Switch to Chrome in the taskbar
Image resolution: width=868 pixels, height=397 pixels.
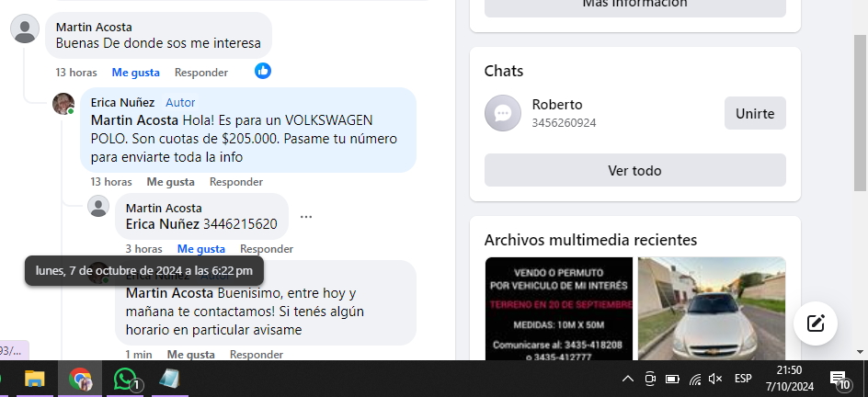80,380
